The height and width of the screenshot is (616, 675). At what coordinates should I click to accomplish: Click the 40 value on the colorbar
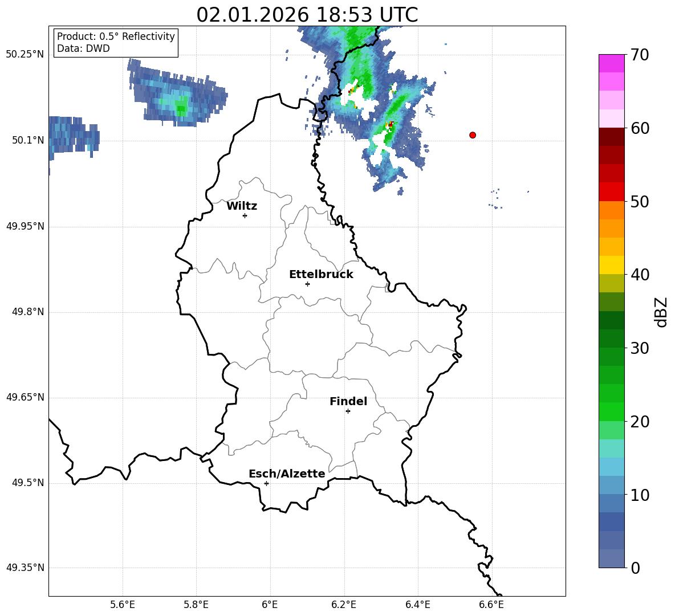click(639, 275)
